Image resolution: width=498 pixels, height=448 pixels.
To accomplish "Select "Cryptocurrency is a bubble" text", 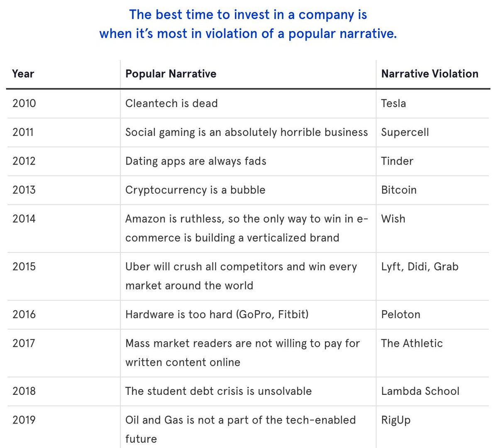I will pos(195,190).
